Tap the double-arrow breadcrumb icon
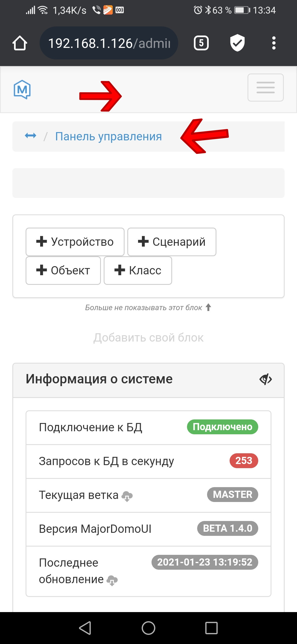Screen dimensions: 297x644 pos(31,136)
